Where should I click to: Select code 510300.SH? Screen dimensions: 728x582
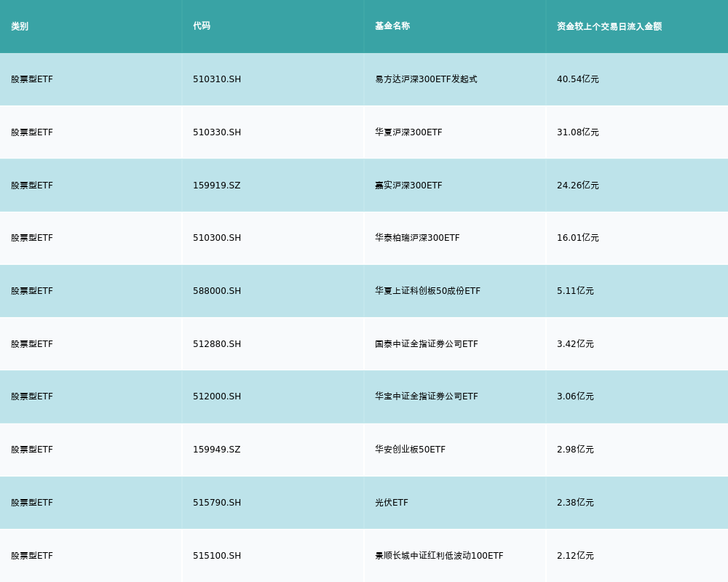pyautogui.click(x=217, y=238)
